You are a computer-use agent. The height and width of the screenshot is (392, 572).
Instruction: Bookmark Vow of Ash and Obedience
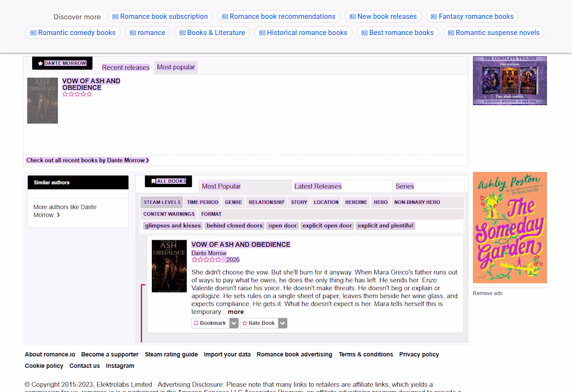[x=210, y=323]
